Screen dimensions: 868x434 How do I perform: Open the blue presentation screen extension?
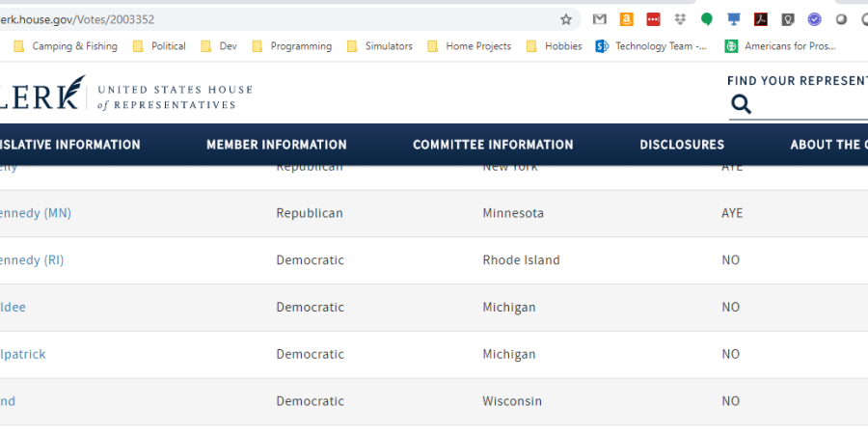coord(734,20)
